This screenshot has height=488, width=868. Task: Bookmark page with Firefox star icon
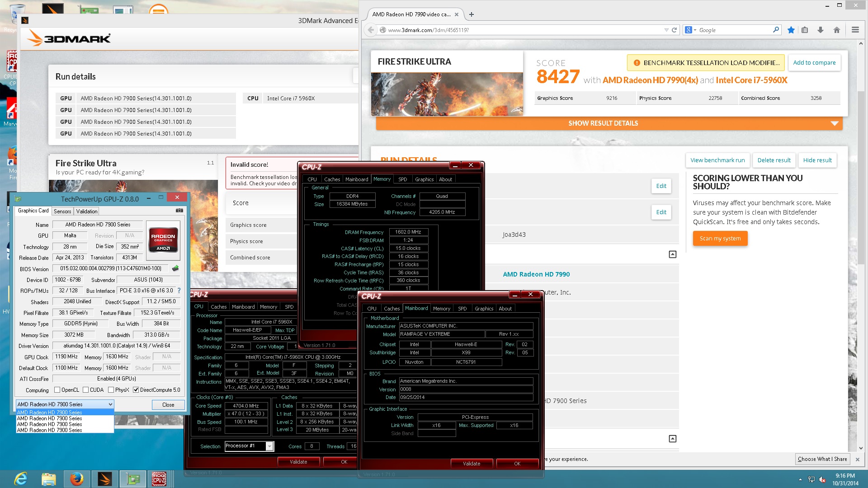pos(791,30)
